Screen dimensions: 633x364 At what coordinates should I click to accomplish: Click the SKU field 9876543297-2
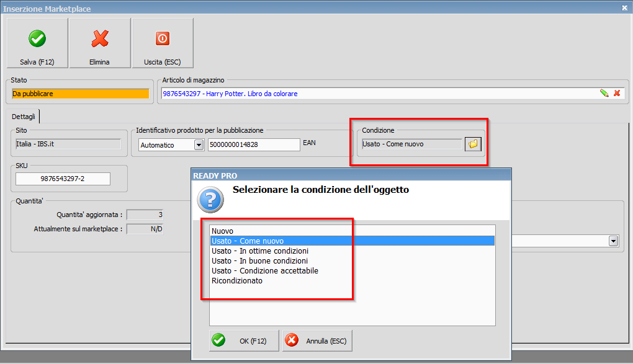tap(63, 179)
